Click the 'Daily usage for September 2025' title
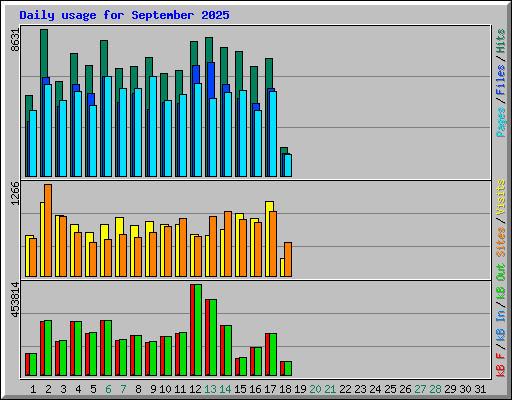The image size is (512, 400). point(124,15)
